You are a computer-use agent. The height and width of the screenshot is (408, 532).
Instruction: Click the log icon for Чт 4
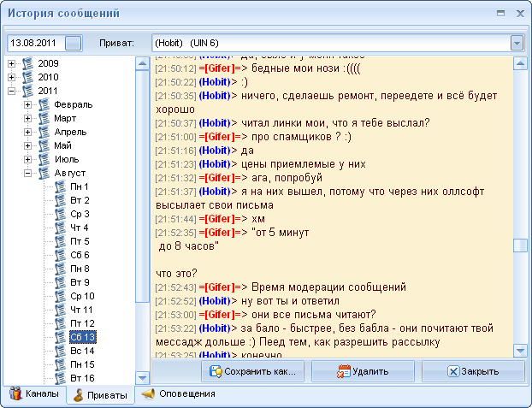[x=61, y=228]
